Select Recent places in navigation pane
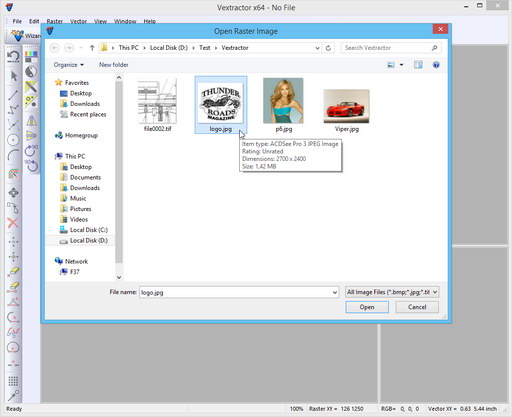 [x=88, y=114]
